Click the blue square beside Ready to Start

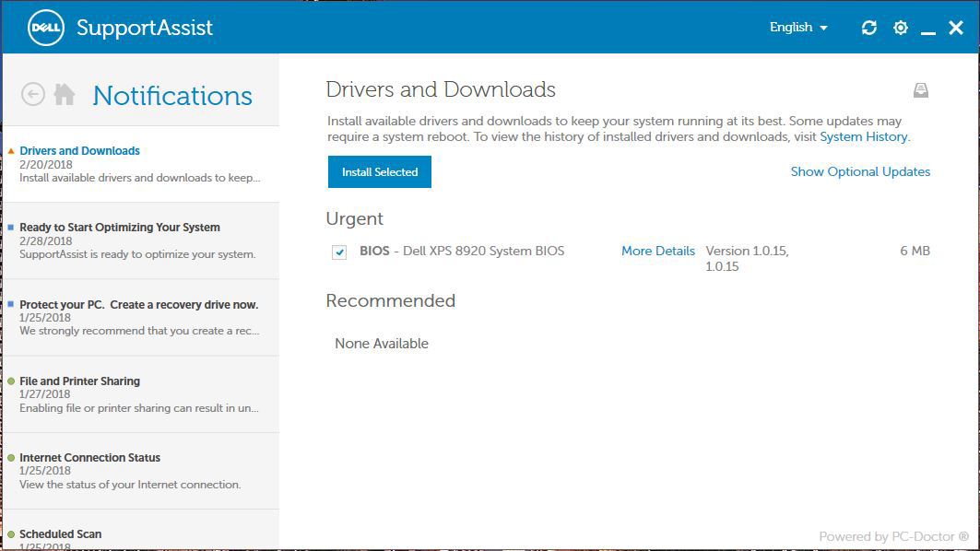[11, 228]
